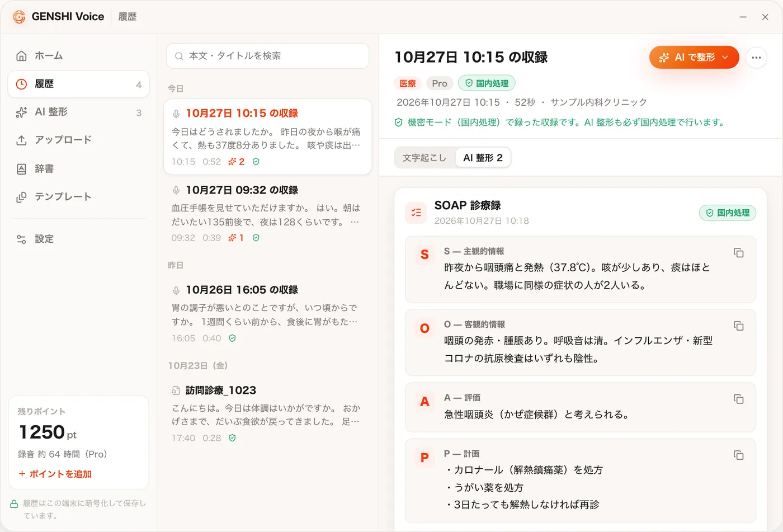Image resolution: width=783 pixels, height=532 pixels.
Task: Click the GENSHI Voice logo icon
Action: (19, 17)
